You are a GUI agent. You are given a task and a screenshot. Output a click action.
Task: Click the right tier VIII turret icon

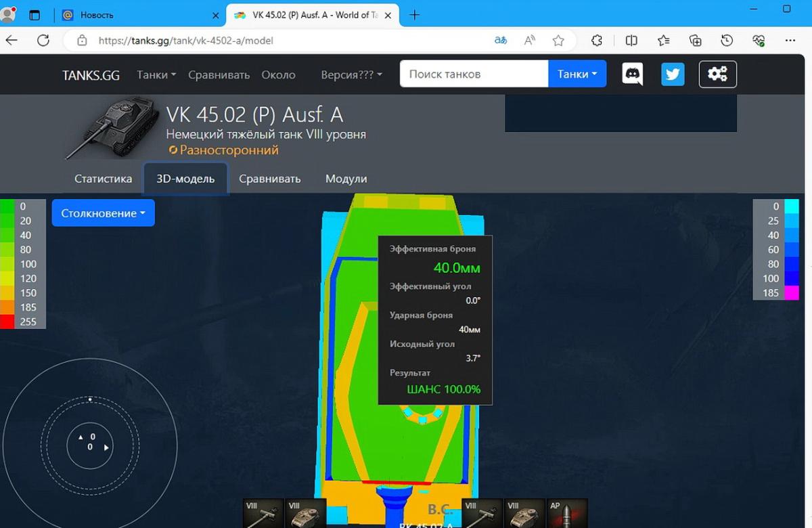point(524,513)
